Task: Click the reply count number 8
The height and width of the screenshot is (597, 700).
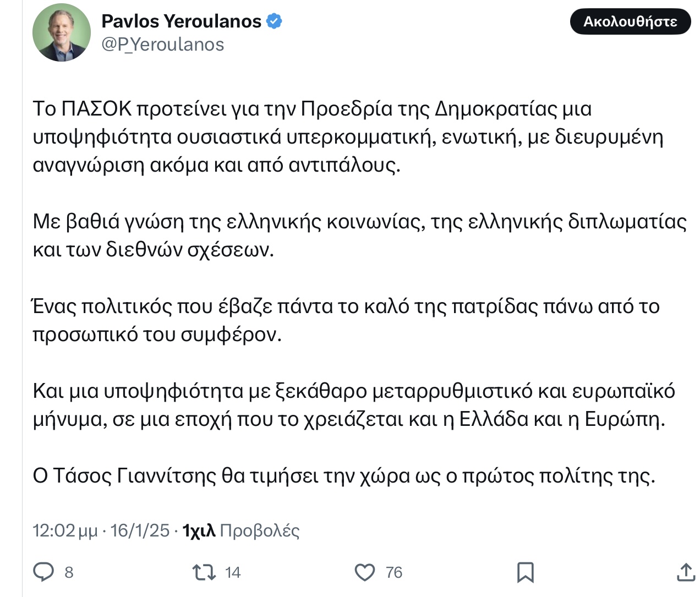Action: [69, 573]
